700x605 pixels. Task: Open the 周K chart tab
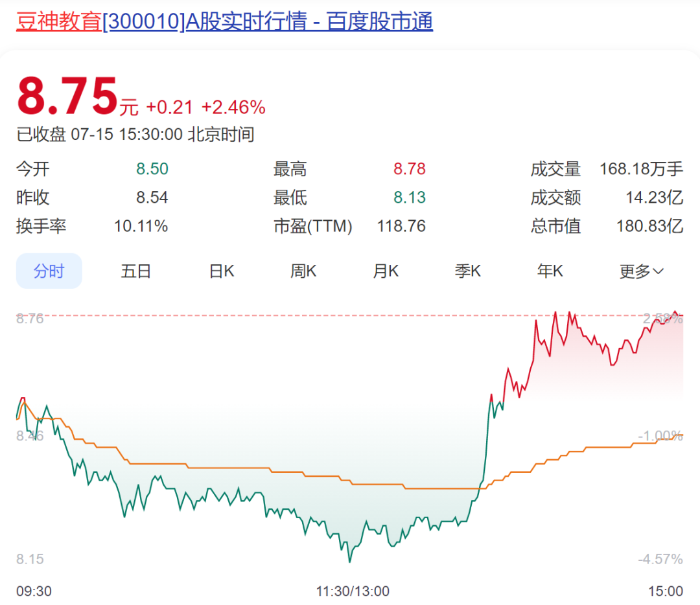point(303,271)
